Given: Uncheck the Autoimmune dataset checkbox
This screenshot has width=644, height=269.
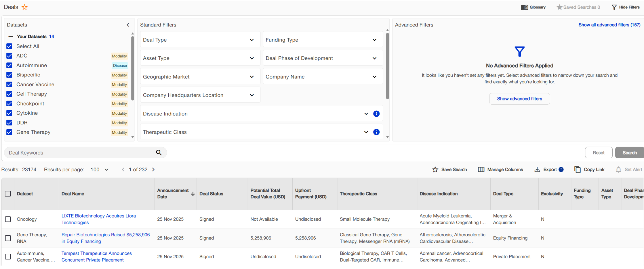Looking at the screenshot, I should point(9,66).
